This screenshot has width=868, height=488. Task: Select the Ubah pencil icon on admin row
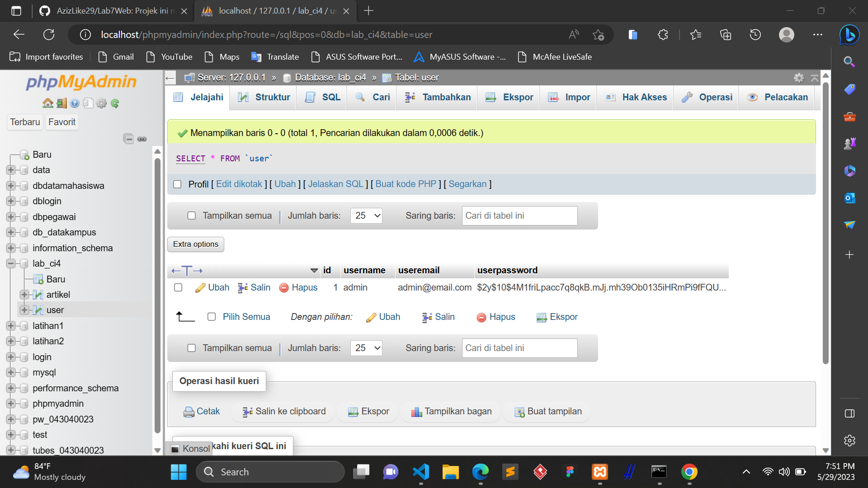pos(200,287)
